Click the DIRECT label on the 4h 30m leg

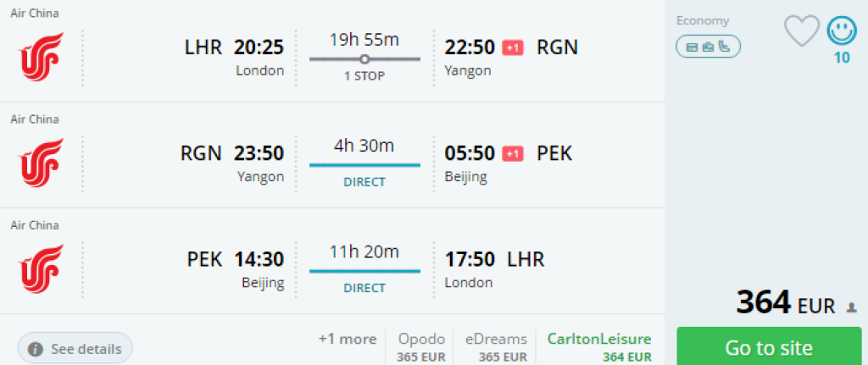[x=364, y=181]
